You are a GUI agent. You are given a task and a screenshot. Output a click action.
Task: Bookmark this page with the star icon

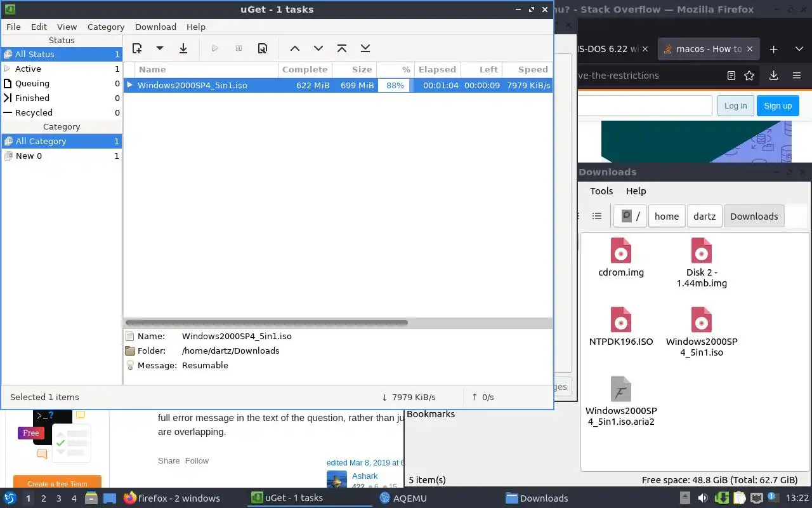(749, 76)
